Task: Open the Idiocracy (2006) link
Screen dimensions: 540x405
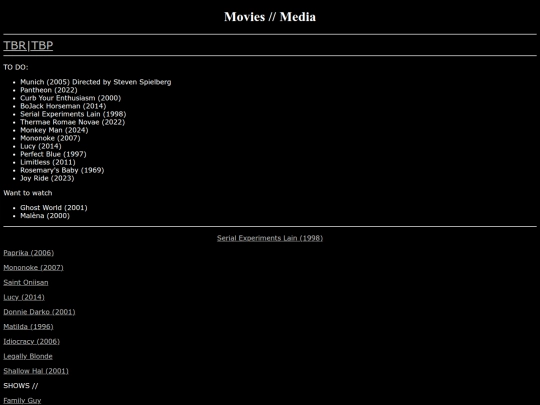Action: tap(32, 342)
